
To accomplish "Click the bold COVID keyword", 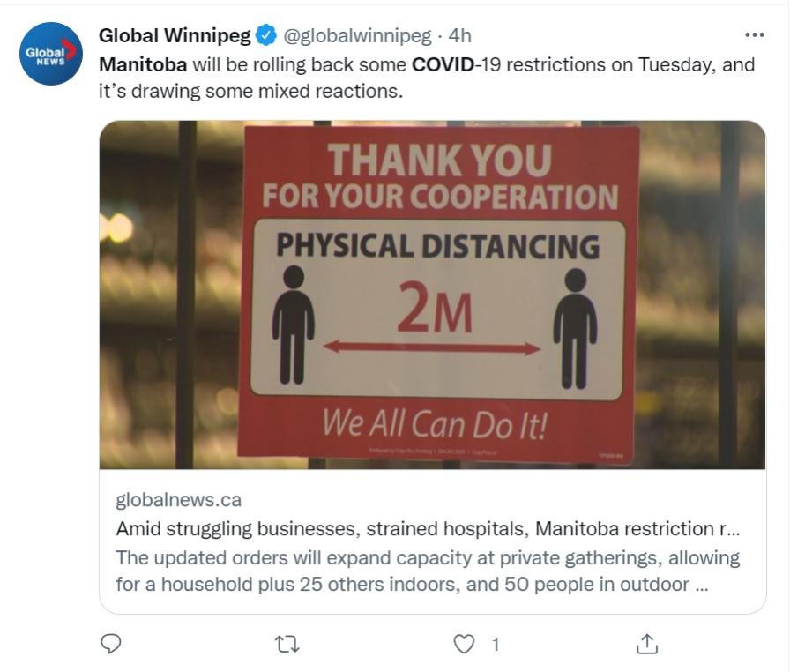I will [443, 65].
